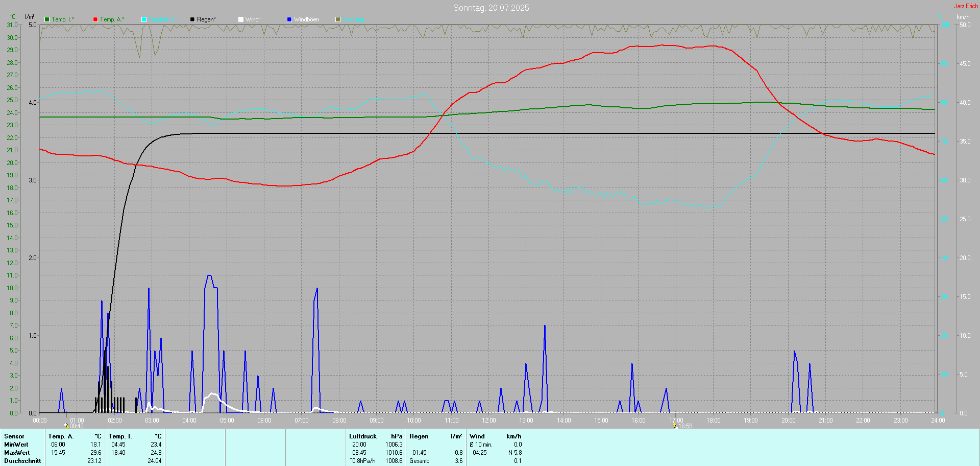Image resolution: width=980 pixels, height=466 pixels.
Task: Click the white Wind legend swatch
Action: click(x=241, y=19)
